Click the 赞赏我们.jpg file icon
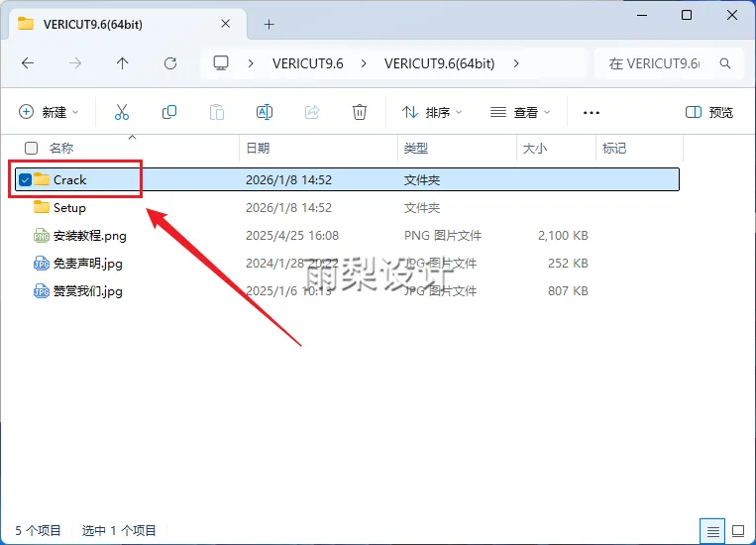 pyautogui.click(x=42, y=291)
